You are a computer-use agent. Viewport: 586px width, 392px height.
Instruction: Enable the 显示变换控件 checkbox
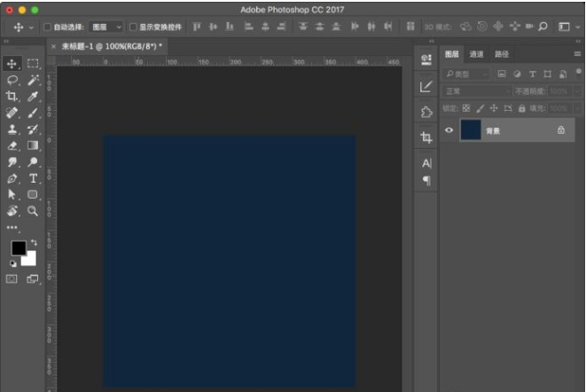click(132, 27)
